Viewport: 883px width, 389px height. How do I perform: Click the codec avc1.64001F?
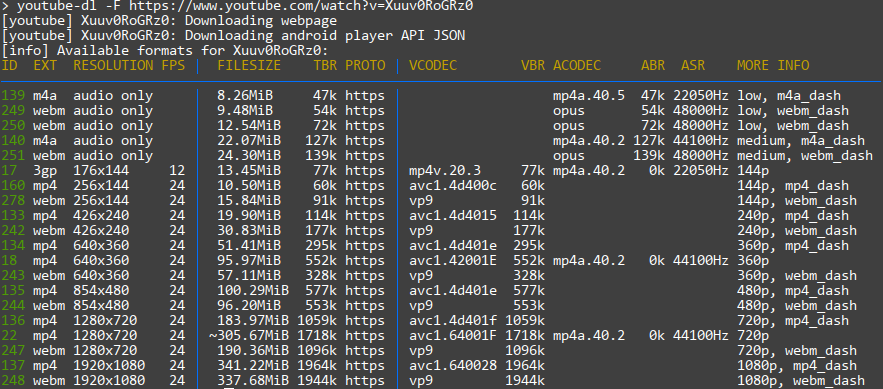pyautogui.click(x=453, y=336)
